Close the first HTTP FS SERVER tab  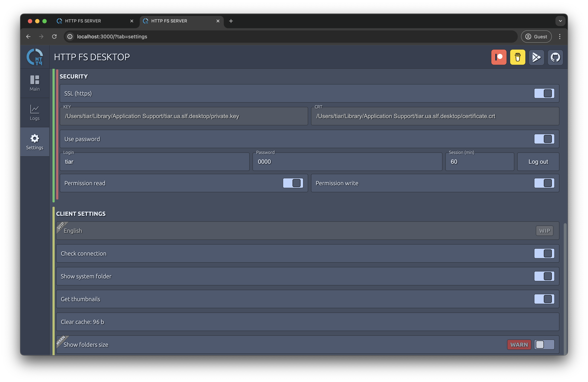(x=132, y=21)
